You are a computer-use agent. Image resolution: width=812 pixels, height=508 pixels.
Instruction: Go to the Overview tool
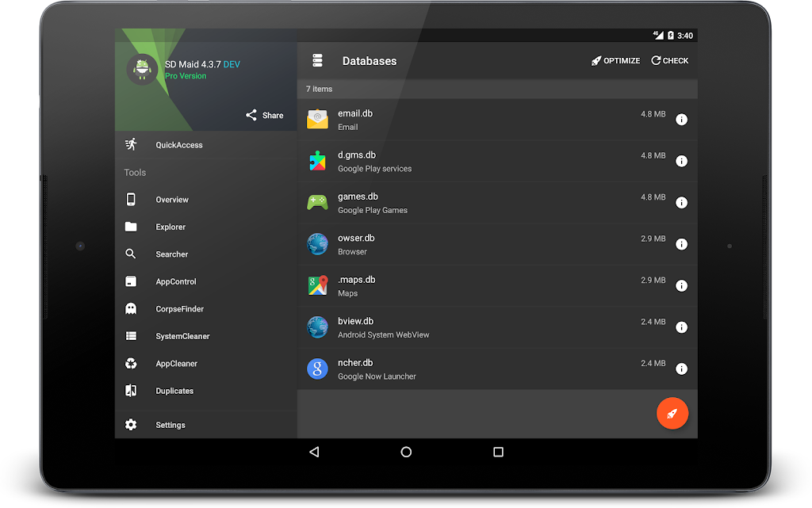172,200
